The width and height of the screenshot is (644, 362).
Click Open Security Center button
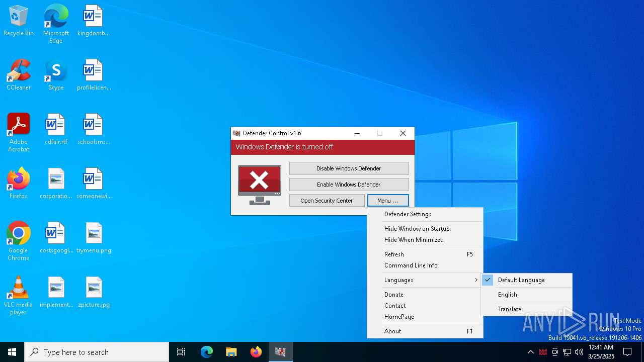pyautogui.click(x=327, y=201)
